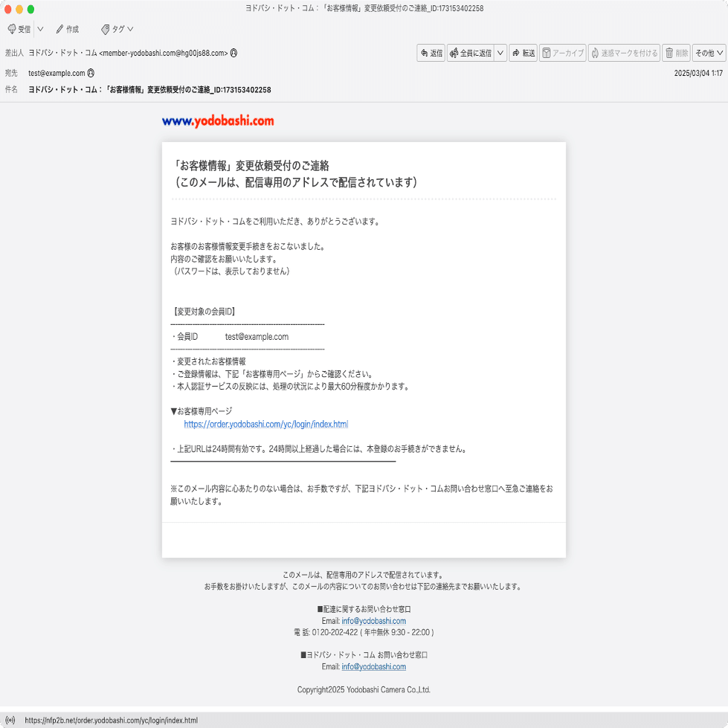Screen dimensions: 728x728
Task: Click the info@yodobashi.com delivery inquiry email link
Action: pos(374,620)
